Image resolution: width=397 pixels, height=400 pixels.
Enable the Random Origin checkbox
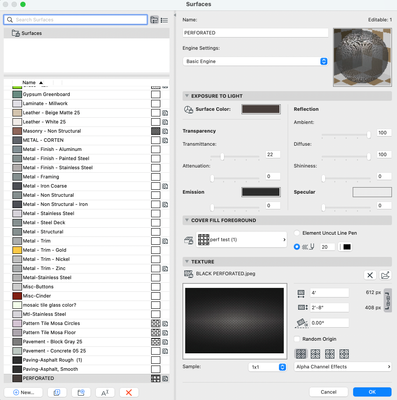coord(297,339)
